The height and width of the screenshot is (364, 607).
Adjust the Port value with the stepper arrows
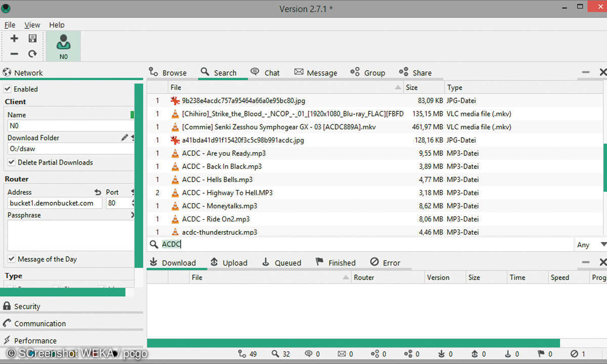pos(133,203)
